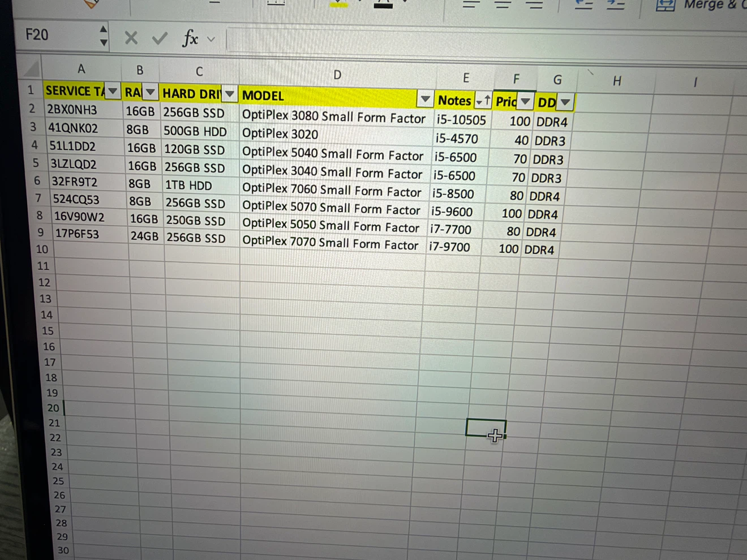The image size is (747, 560).
Task: Click the Merge & Center button
Action: [702, 5]
